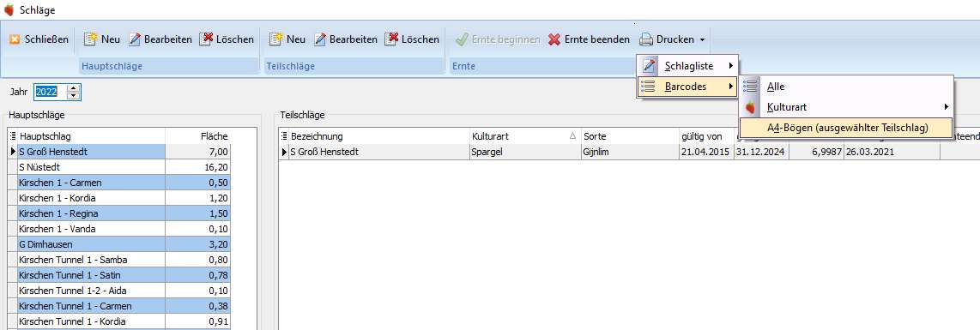
Task: Select Kirschen 1 - Regina row
Action: coord(118,213)
